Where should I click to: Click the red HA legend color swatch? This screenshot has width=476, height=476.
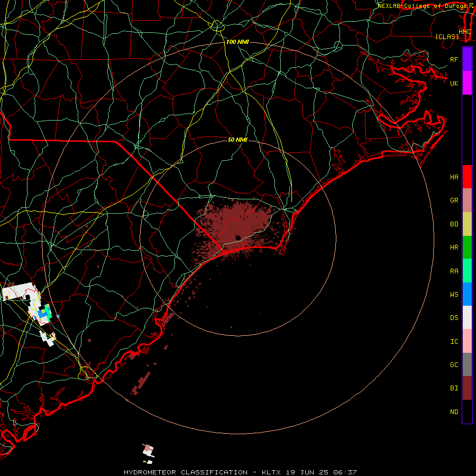[x=467, y=177]
